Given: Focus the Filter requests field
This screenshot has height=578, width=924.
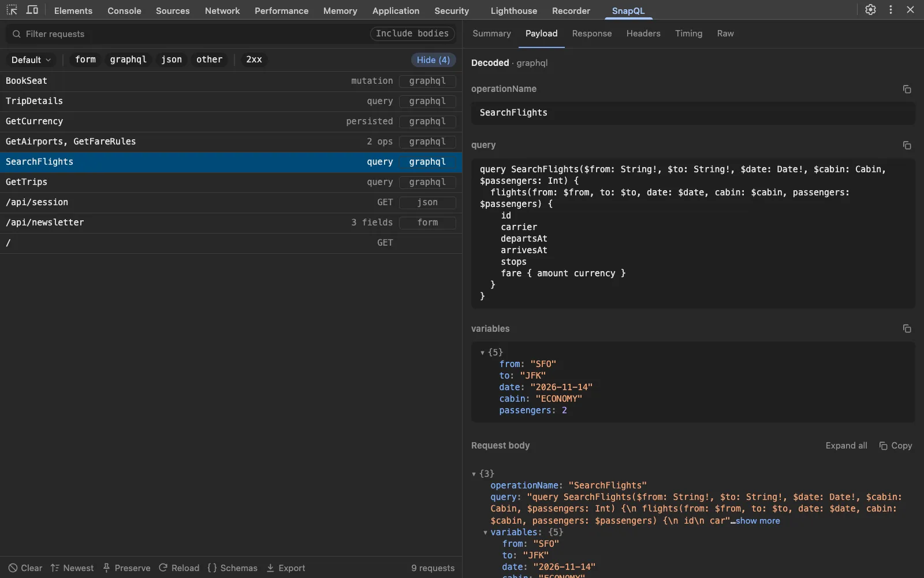Looking at the screenshot, I should coord(188,34).
